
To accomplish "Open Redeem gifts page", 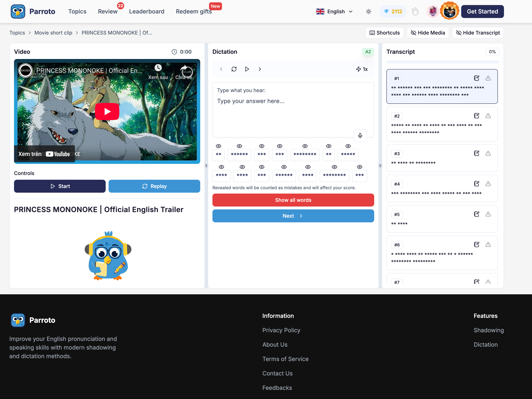I will (194, 11).
